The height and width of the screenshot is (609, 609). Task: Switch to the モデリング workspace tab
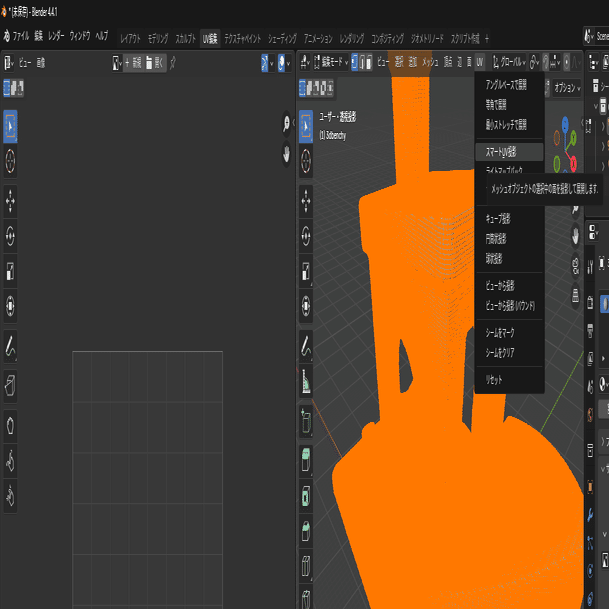coord(158,38)
